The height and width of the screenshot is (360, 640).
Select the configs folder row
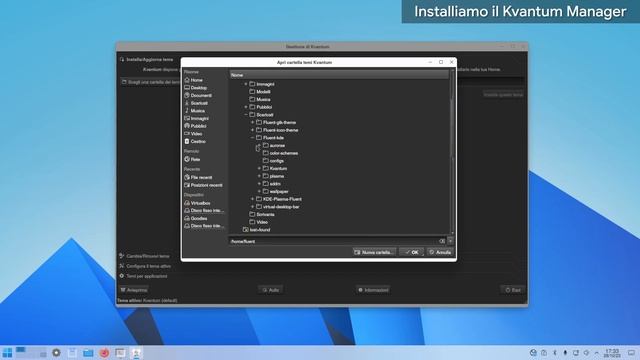273,161
